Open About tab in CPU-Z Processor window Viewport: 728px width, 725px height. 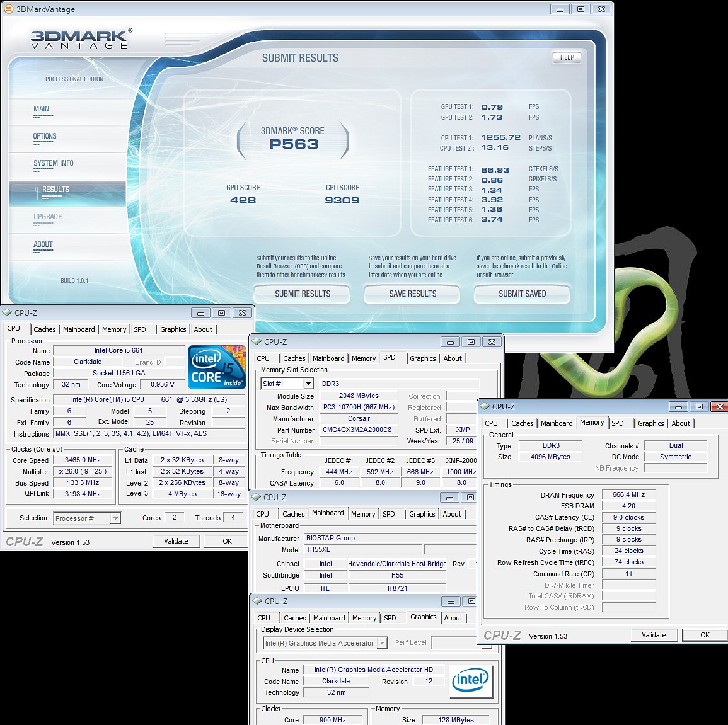tap(203, 329)
